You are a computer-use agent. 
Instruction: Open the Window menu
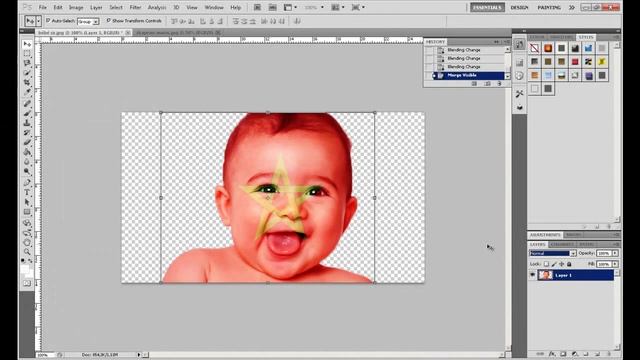214,7
